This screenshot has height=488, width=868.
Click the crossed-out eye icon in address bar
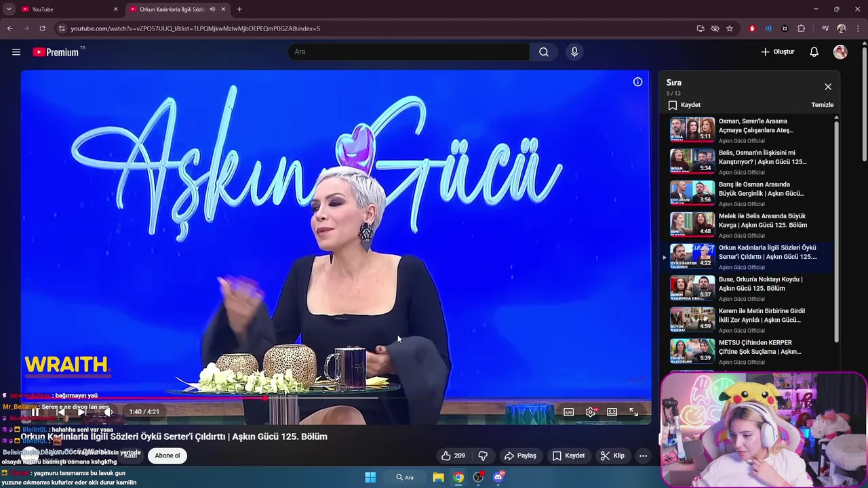[715, 28]
